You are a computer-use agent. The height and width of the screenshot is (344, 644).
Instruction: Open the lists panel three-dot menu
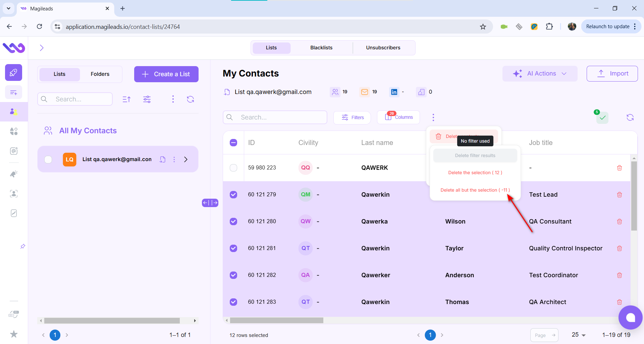click(173, 99)
